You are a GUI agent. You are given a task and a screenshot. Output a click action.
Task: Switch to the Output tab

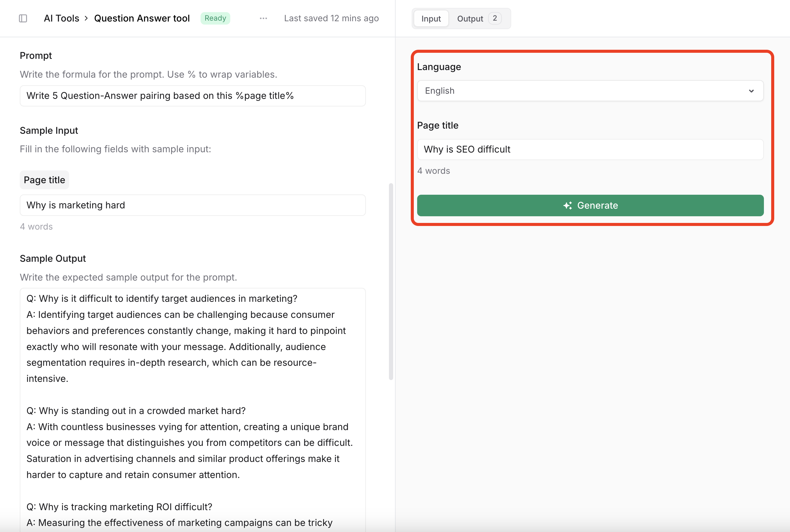click(470, 19)
